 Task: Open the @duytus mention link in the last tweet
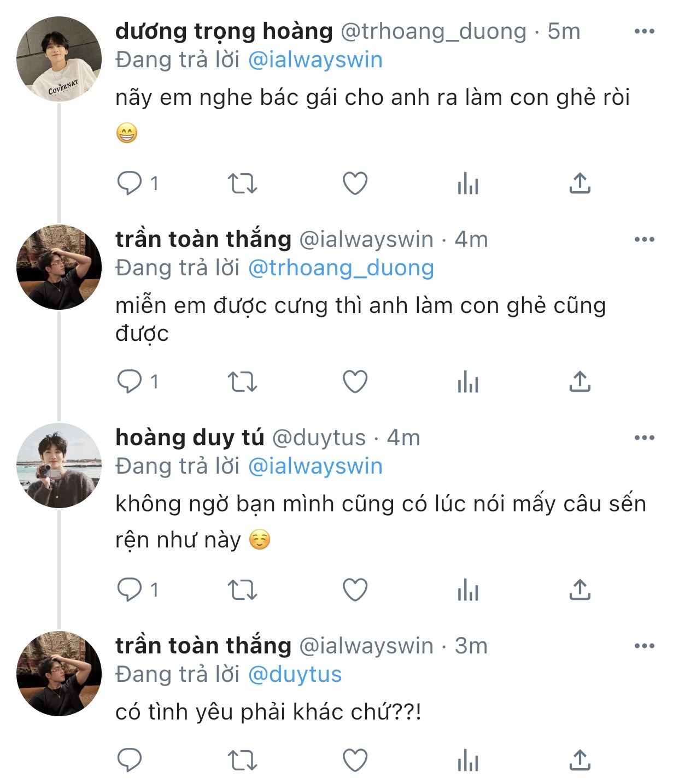tap(295, 674)
